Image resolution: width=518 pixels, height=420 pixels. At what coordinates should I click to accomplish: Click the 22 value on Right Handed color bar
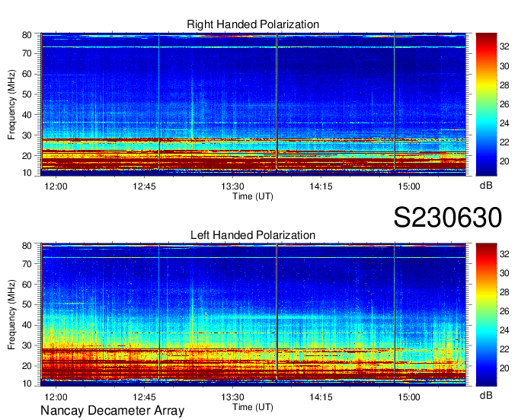504,142
